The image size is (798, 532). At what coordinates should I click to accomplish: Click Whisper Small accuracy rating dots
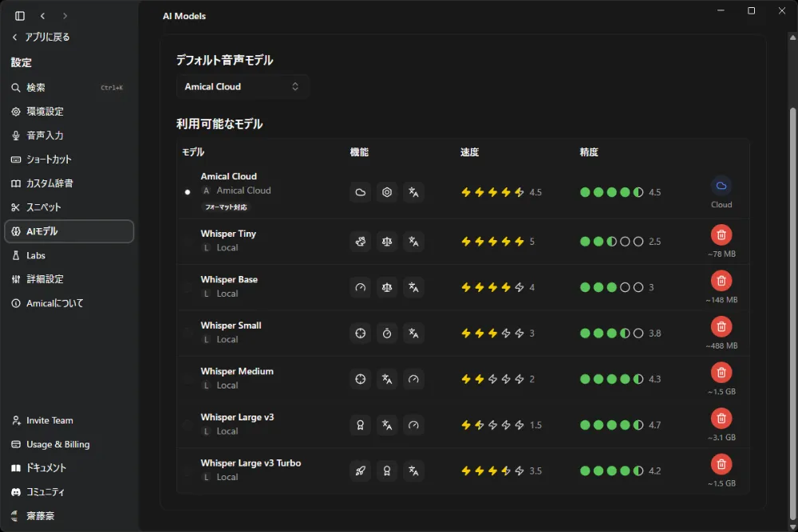coord(612,333)
